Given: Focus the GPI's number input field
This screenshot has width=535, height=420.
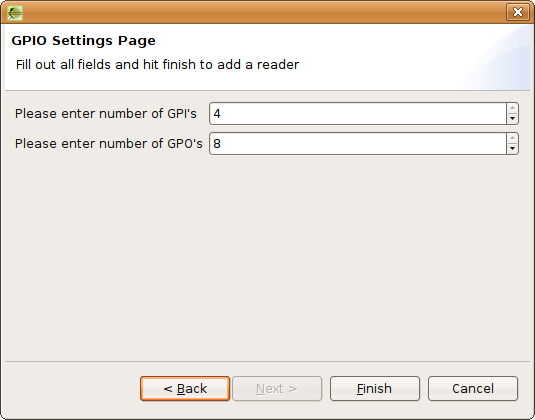Looking at the screenshot, I should [x=358, y=114].
